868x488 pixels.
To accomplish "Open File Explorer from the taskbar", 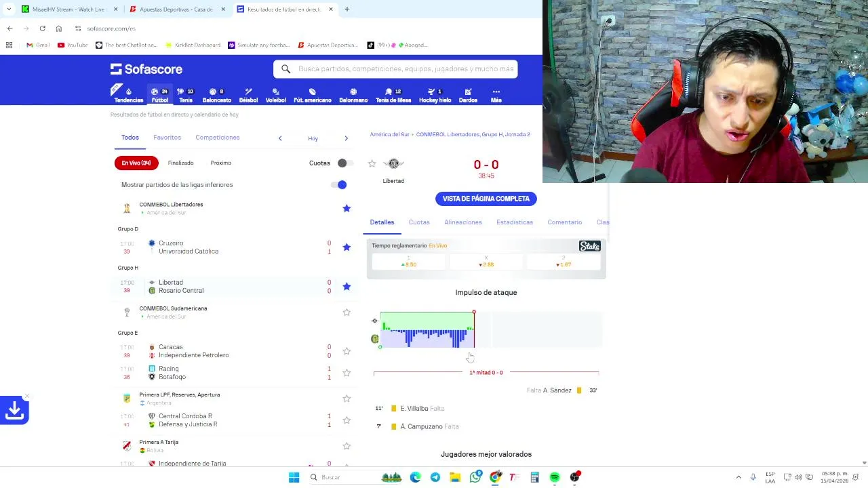I will [x=455, y=477].
